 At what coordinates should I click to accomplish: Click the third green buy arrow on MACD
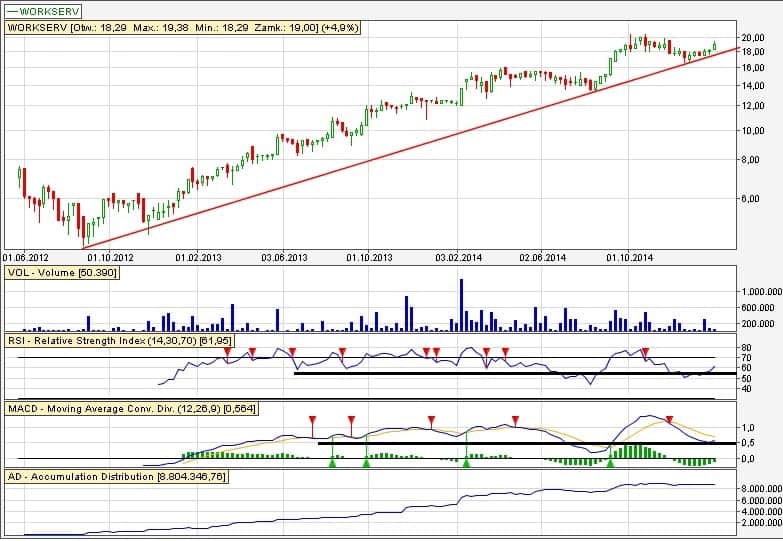coord(466,463)
